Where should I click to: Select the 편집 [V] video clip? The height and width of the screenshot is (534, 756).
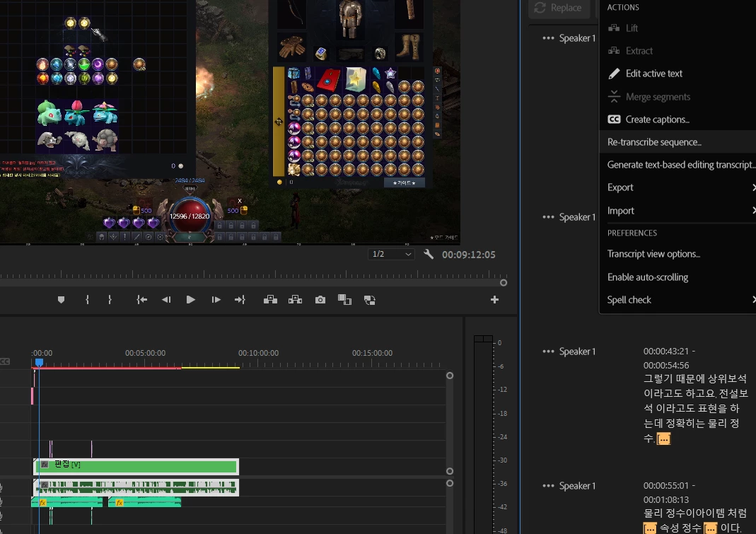[x=136, y=467]
